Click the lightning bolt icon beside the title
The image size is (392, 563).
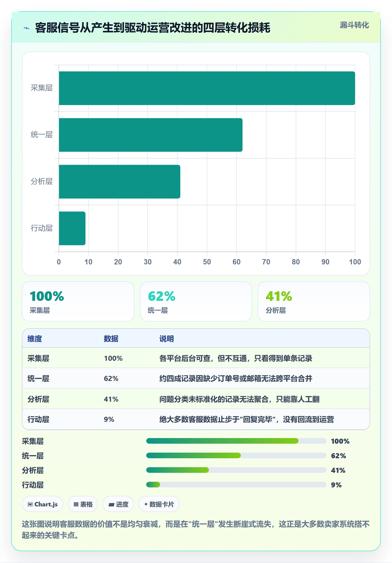click(x=27, y=28)
